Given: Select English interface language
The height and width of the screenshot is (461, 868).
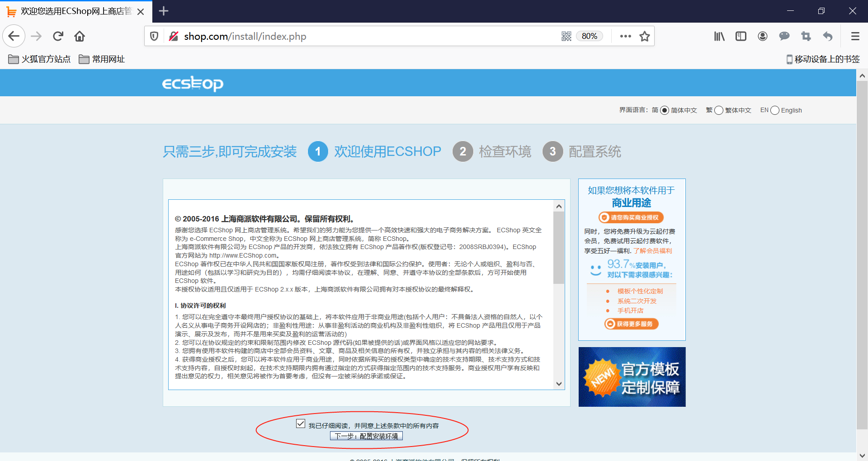Looking at the screenshot, I should point(775,110).
